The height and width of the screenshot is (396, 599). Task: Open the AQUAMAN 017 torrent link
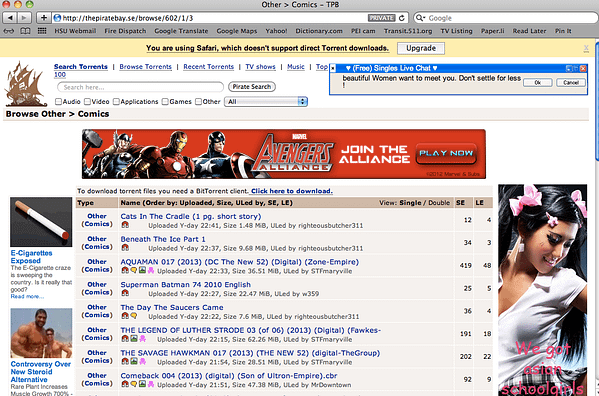240,262
